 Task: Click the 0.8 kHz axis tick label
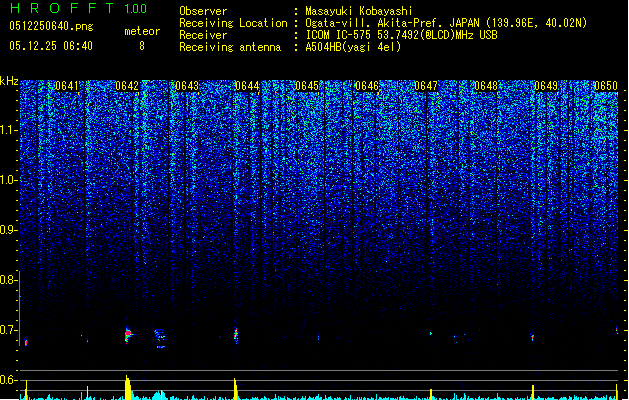(x=8, y=280)
